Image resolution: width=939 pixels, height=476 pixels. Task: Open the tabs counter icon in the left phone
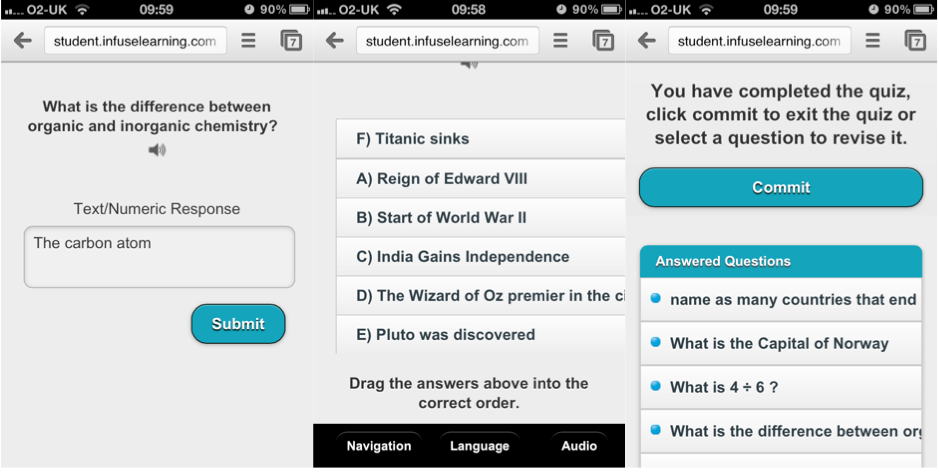point(291,41)
